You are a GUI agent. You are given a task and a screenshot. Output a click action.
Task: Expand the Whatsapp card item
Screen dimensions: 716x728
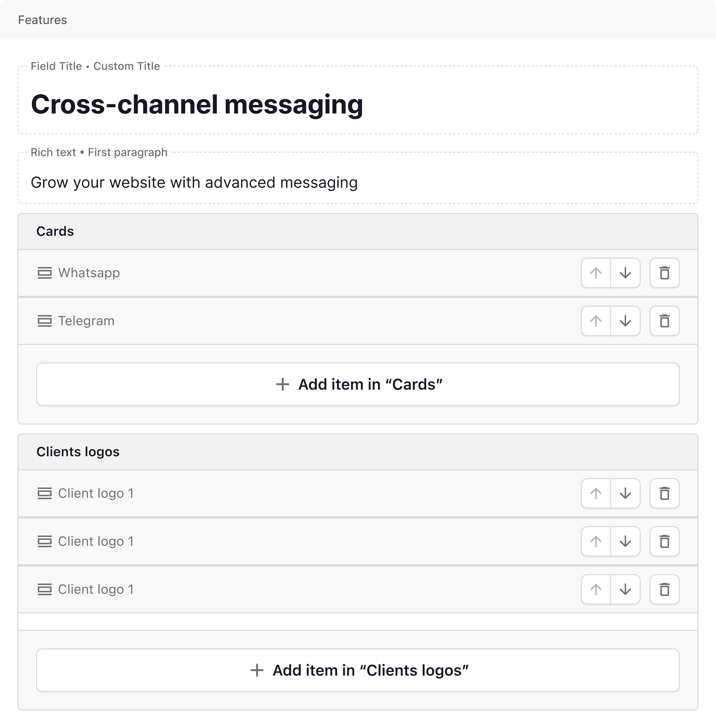(x=89, y=273)
